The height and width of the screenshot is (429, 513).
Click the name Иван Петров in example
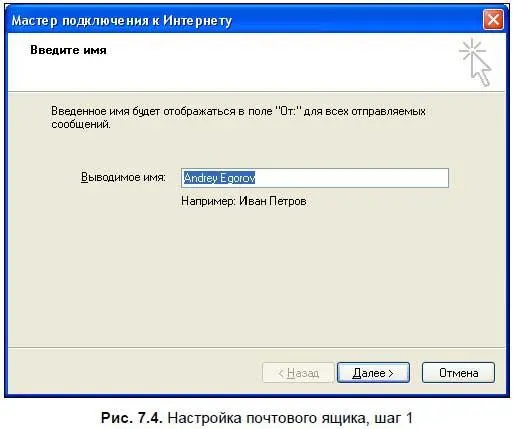(x=273, y=201)
